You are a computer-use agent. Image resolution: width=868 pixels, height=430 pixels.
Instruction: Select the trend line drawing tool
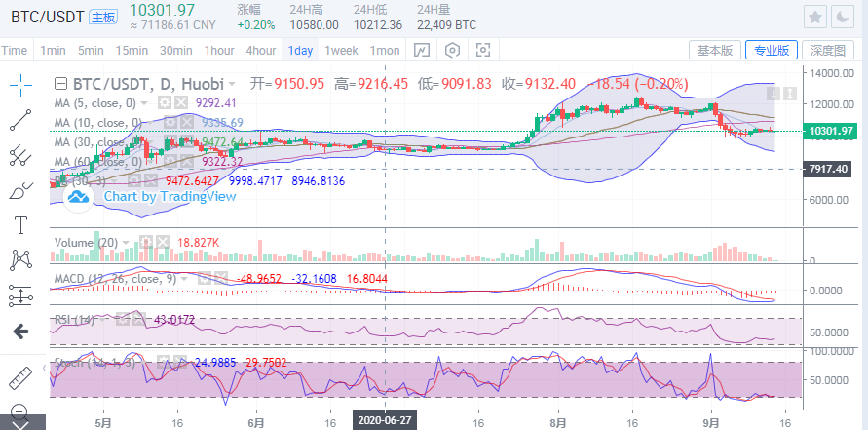(x=20, y=120)
